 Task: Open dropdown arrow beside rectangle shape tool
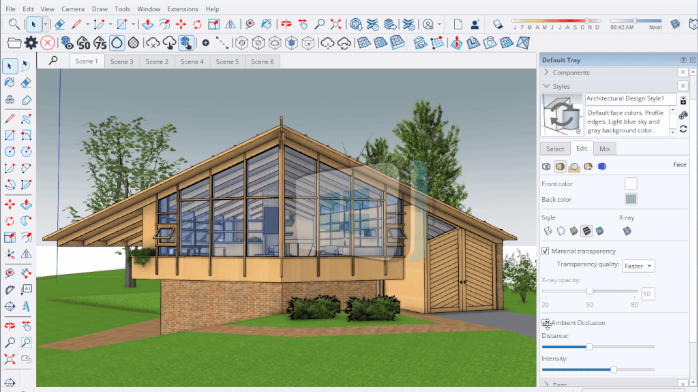tap(133, 24)
